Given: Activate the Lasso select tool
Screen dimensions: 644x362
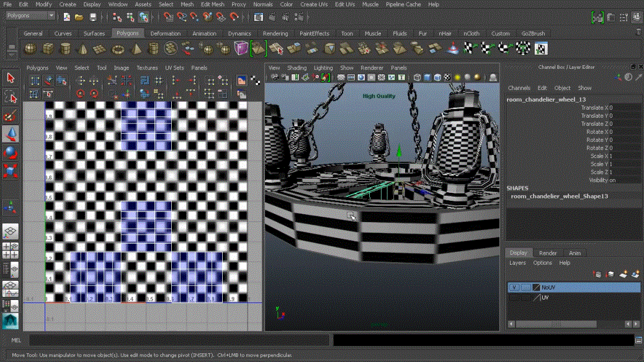Looking at the screenshot, I should click(x=11, y=97).
